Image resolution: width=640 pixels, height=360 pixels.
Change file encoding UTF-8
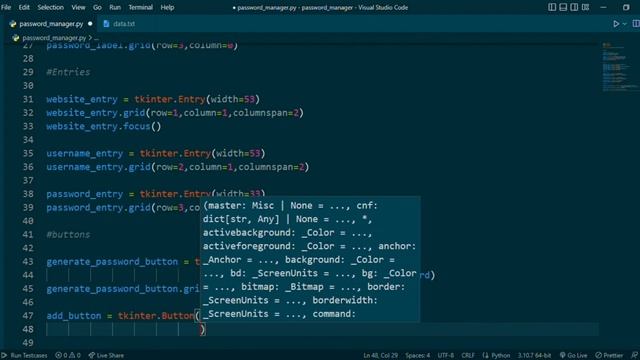pos(446,355)
